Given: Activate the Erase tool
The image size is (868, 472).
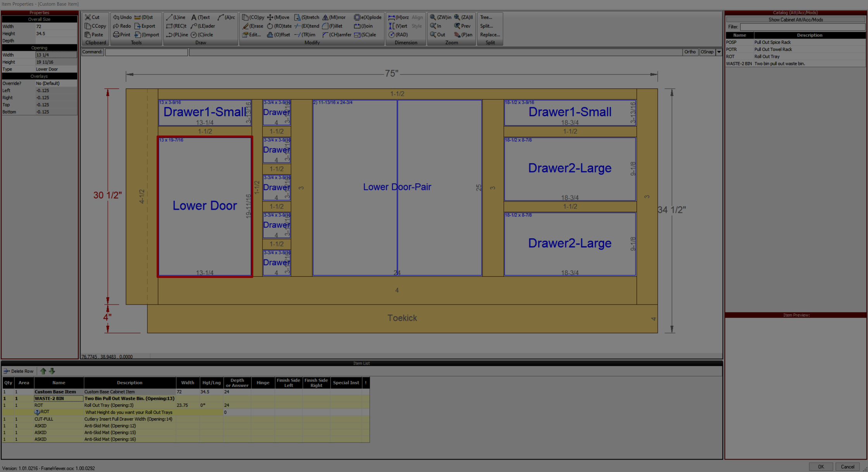Looking at the screenshot, I should (253, 26).
